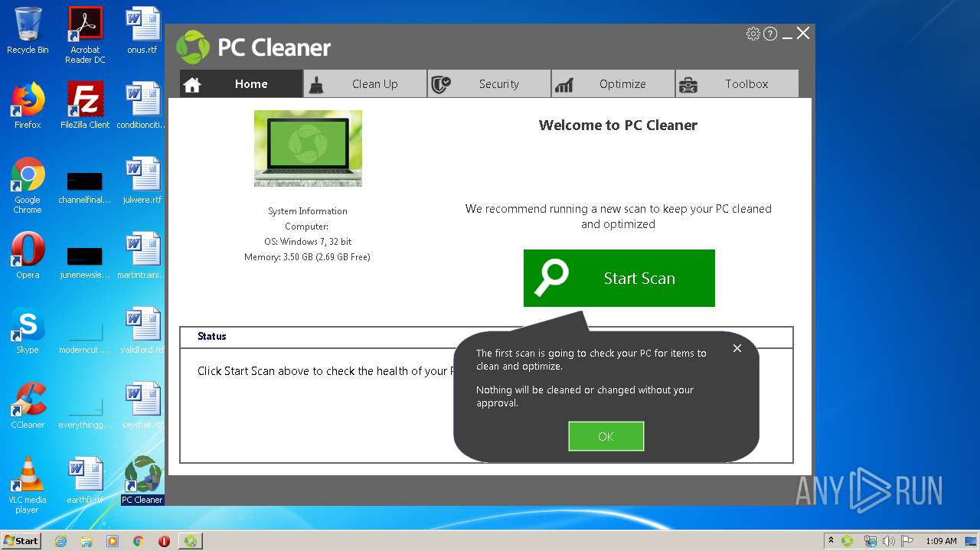Launch Opera from the taskbar
This screenshot has height=551, width=980.
(164, 541)
